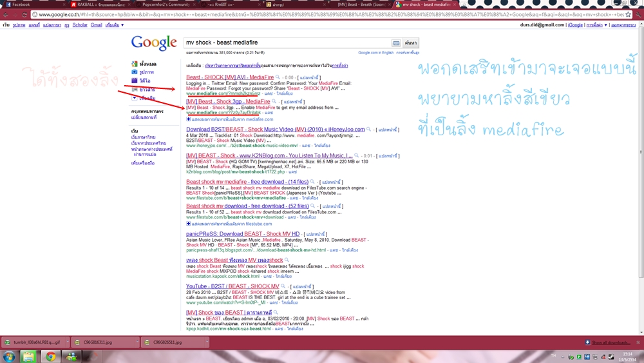
Task: Expand the More dropdown in left sidebar
Action: pyautogui.click(x=144, y=98)
